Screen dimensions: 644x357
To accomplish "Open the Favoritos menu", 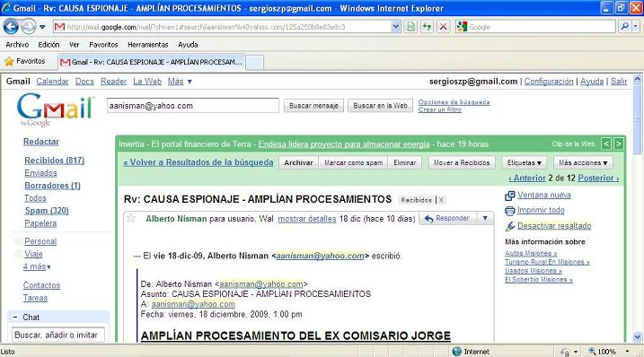I will 103,45.
